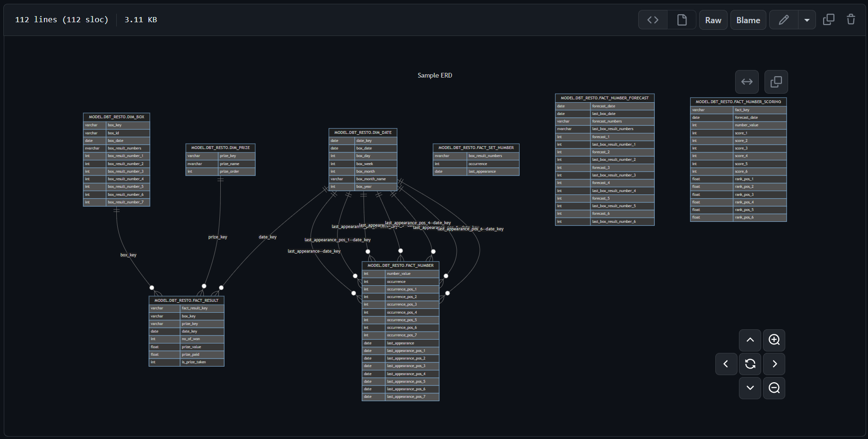This screenshot has width=868, height=439.
Task: Pan the diagram up
Action: pos(750,340)
